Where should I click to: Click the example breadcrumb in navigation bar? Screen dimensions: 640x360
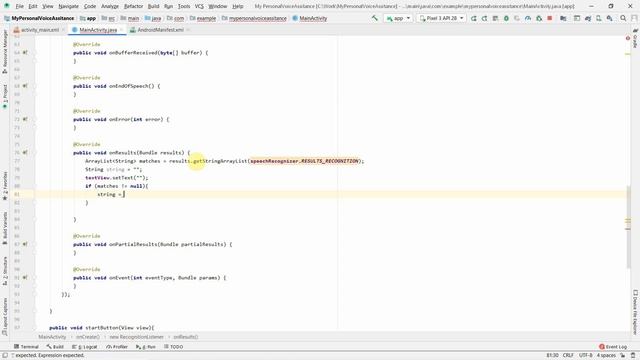203,18
